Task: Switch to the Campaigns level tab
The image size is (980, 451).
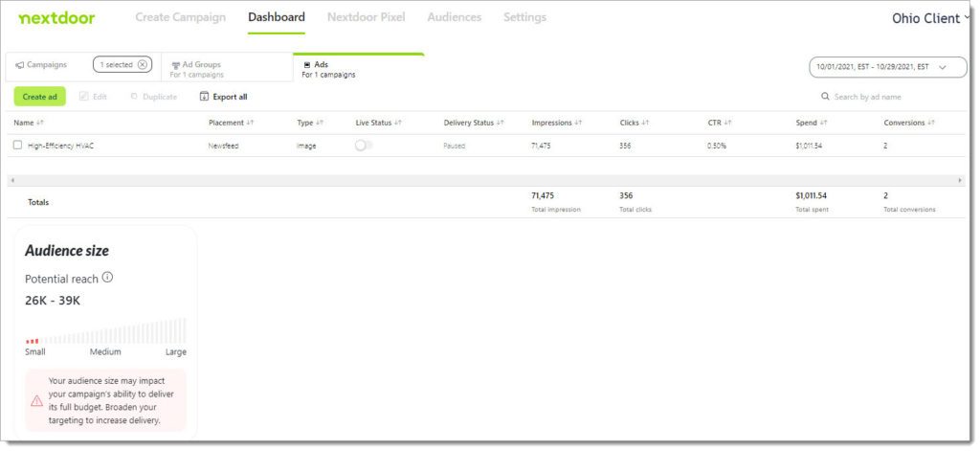Action: (x=47, y=65)
